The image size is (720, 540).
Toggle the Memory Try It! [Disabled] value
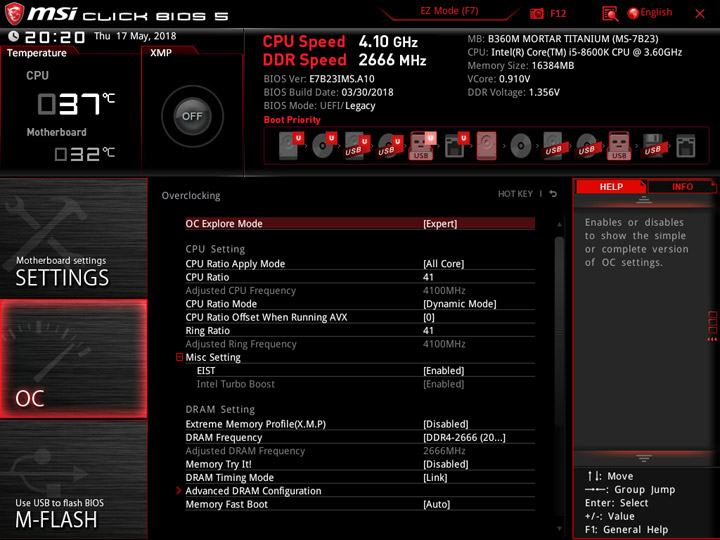(x=446, y=464)
